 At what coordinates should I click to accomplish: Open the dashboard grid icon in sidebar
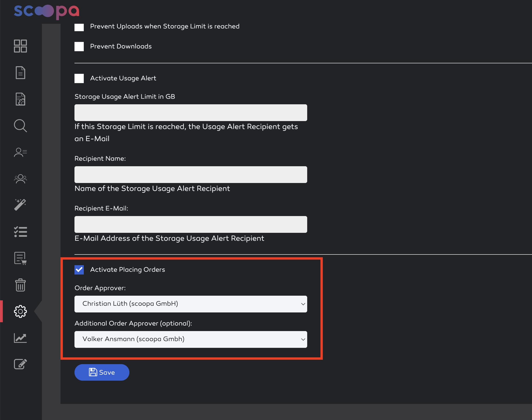click(20, 46)
